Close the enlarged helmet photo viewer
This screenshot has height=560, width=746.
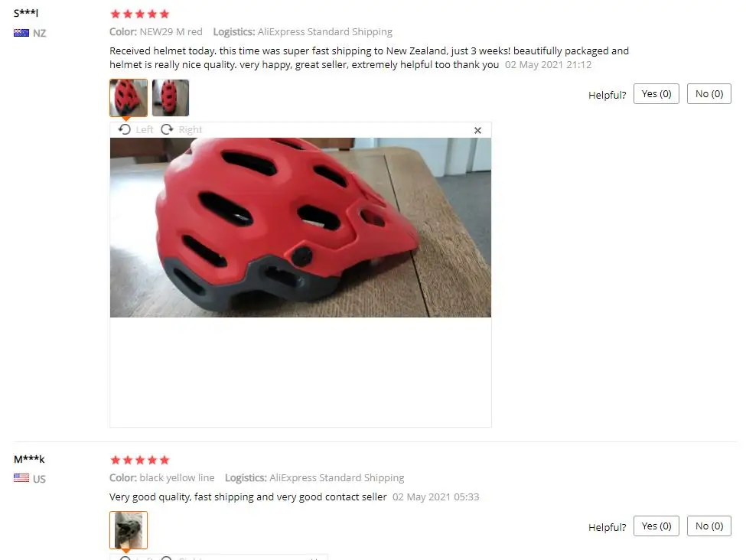(x=477, y=130)
